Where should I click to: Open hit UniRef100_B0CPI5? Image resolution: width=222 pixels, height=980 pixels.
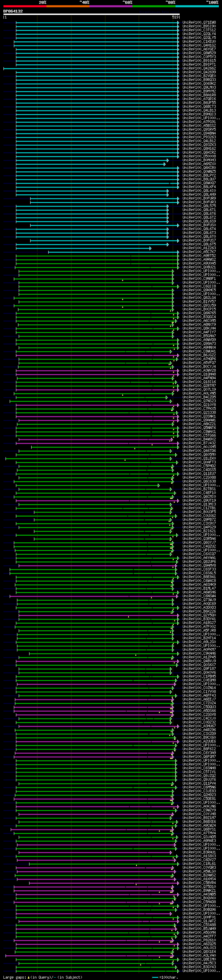point(199,309)
